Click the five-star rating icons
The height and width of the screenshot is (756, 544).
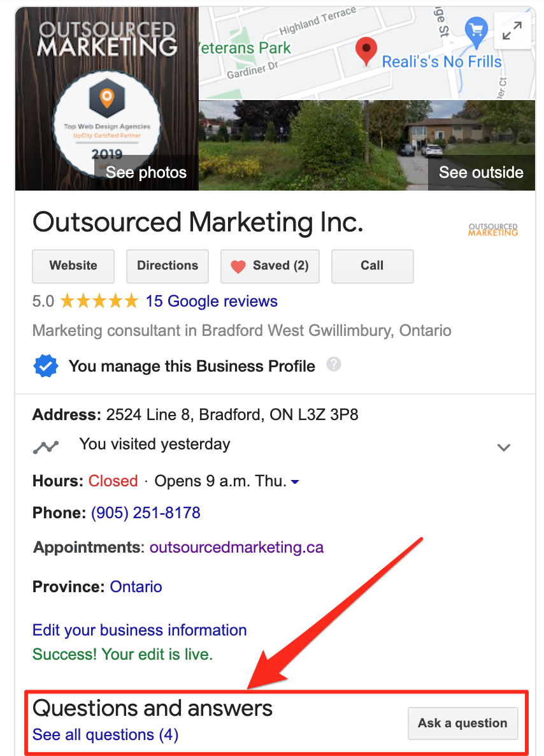click(99, 302)
